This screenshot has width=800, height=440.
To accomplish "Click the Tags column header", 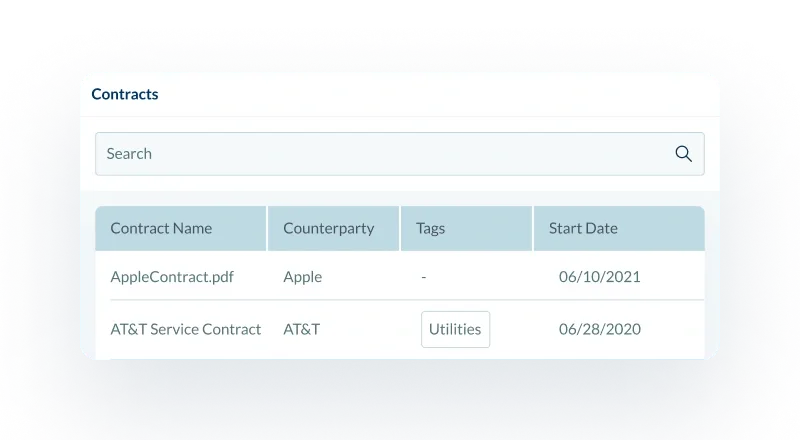I will click(466, 228).
